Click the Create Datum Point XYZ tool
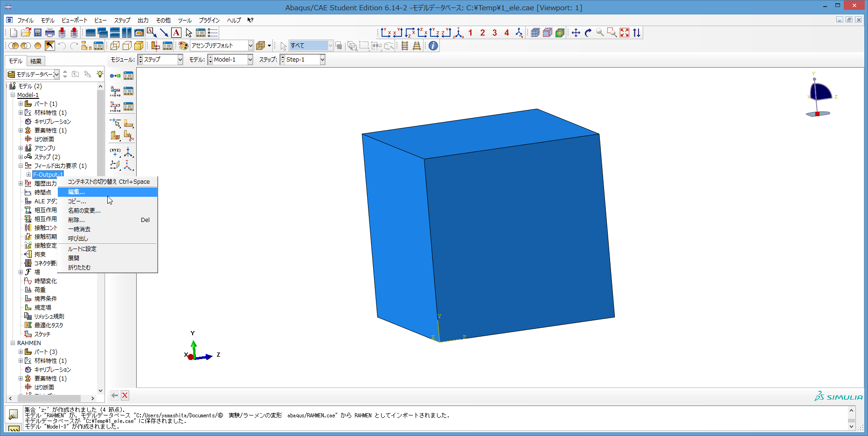 pos(115,152)
